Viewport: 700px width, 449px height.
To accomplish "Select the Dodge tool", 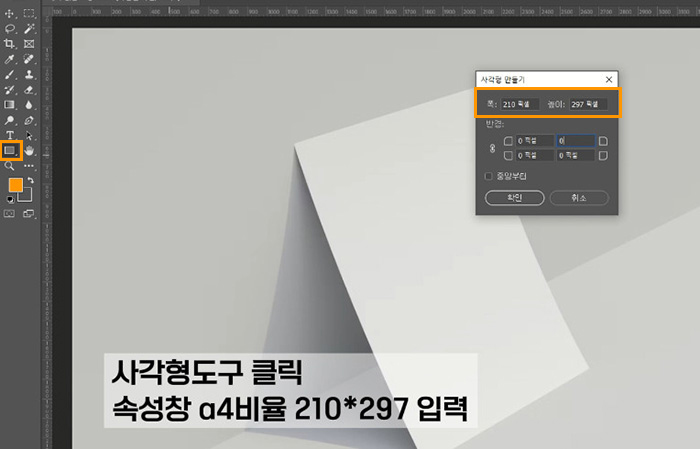I will pyautogui.click(x=9, y=121).
